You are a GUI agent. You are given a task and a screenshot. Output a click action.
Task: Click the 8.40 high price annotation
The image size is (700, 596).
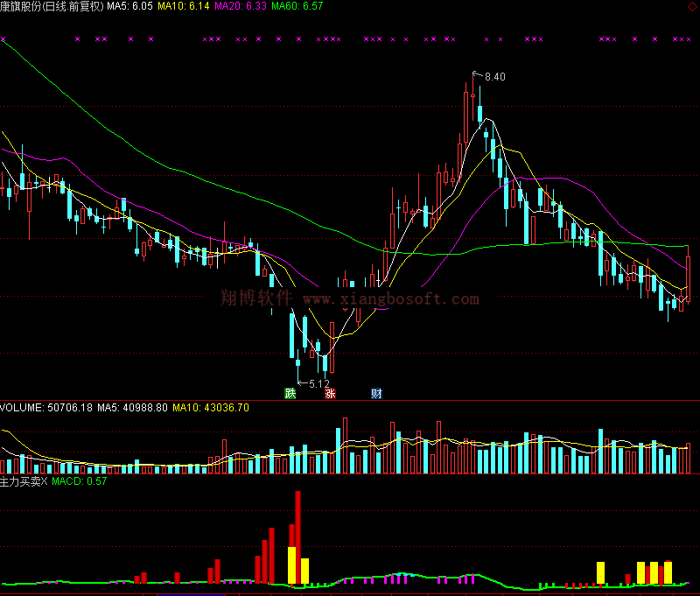coord(494,77)
